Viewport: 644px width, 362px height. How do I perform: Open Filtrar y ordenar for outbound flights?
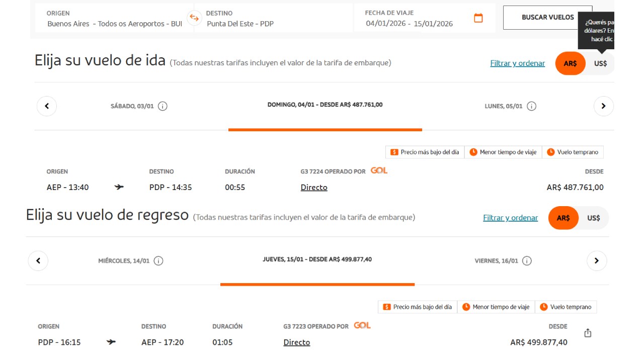518,63
